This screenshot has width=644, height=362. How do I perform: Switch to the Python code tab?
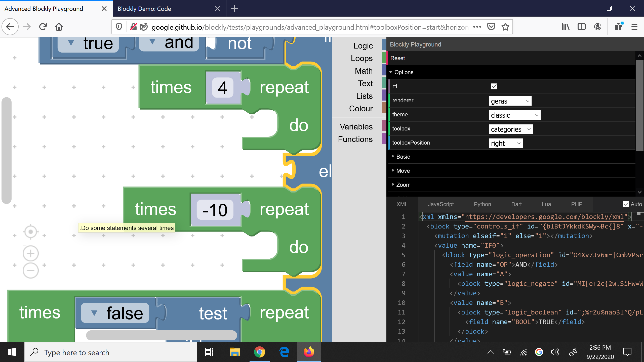tap(482, 204)
